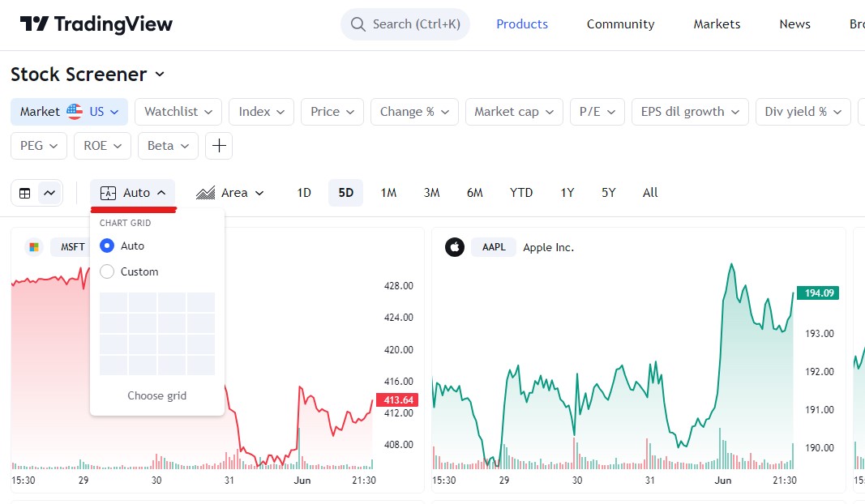Click the Microsoft logo on MSFT chart

pyautogui.click(x=33, y=246)
